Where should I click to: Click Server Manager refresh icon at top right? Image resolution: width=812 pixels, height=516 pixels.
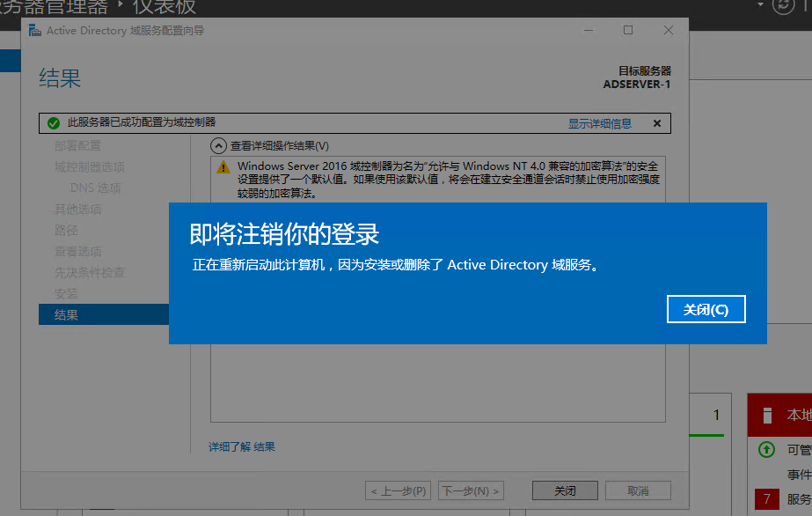pos(784,5)
